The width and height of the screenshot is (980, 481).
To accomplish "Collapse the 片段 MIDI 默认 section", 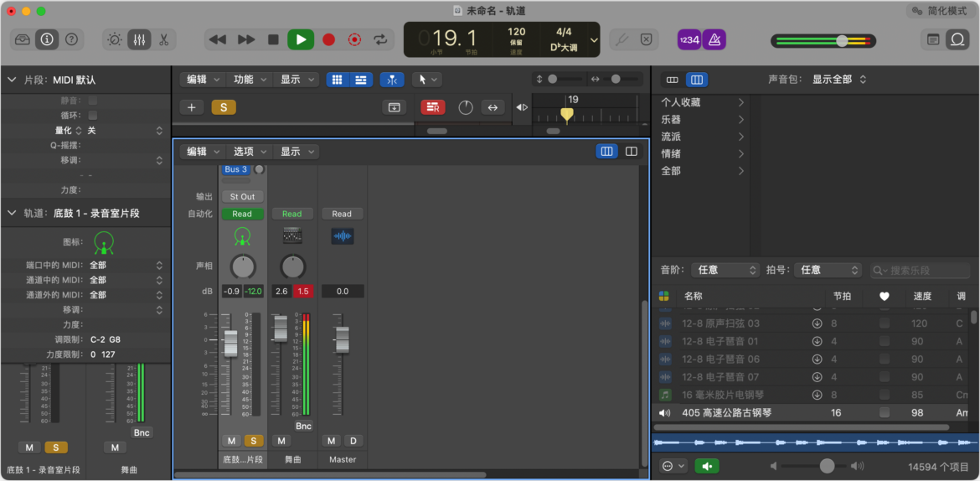I will click(11, 80).
